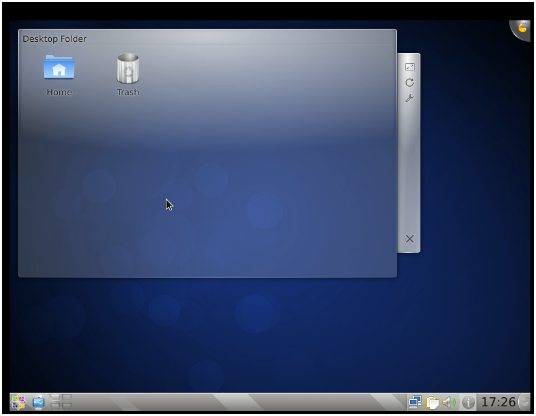Switch desktops using the pager widget
The width and height of the screenshot is (536, 416).
61,402
